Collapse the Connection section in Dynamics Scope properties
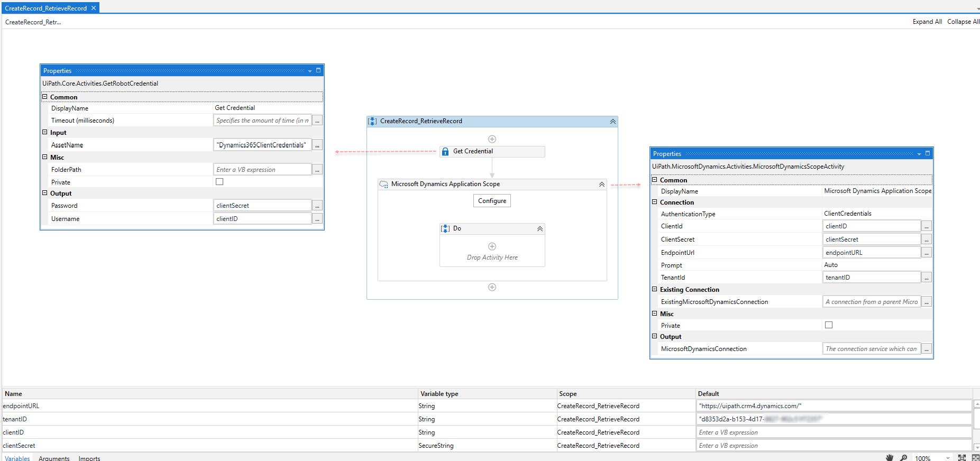Image resolution: width=980 pixels, height=461 pixels. pos(655,202)
